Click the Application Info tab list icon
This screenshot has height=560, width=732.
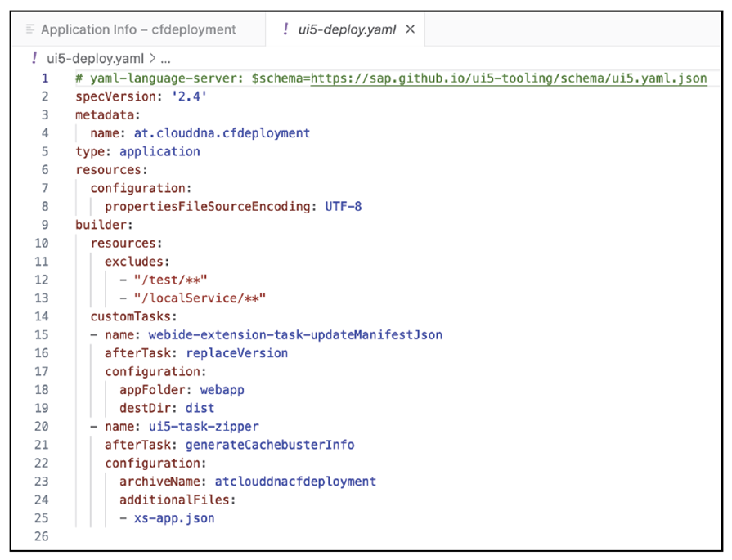point(30,29)
